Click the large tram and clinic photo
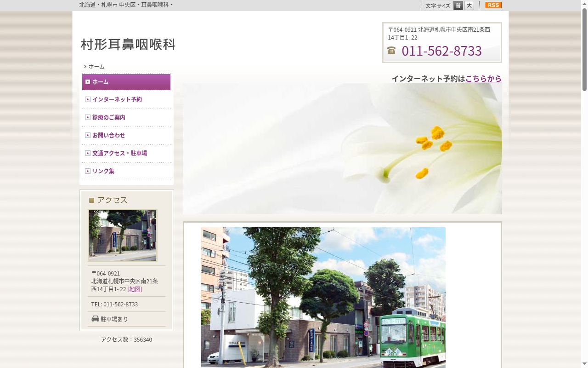 [323, 297]
